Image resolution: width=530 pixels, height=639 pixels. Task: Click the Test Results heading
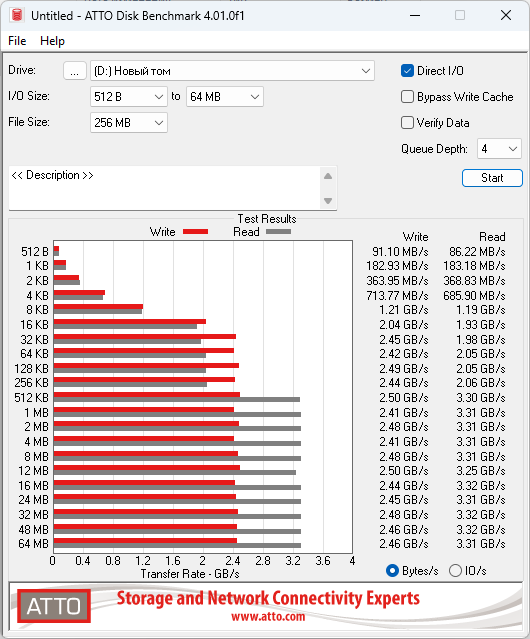tap(267, 219)
